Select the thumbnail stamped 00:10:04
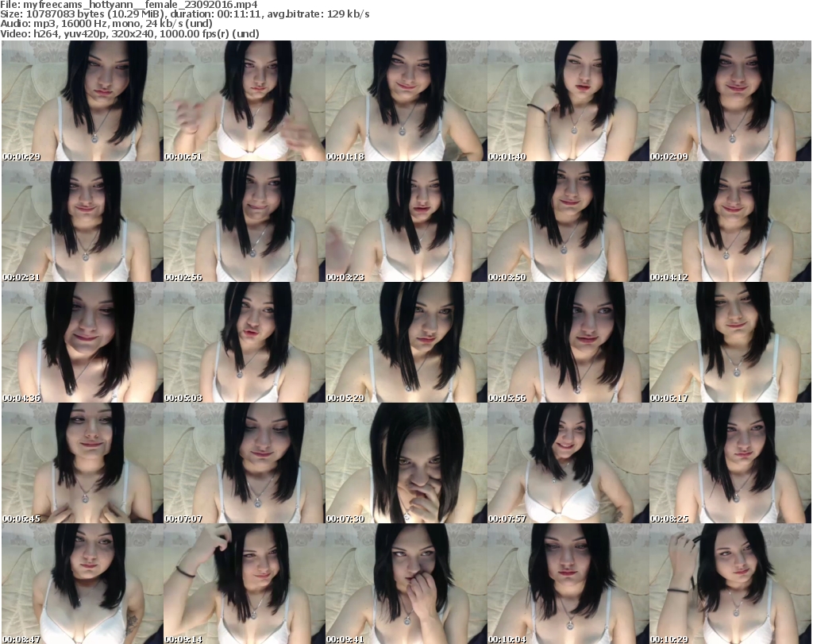The width and height of the screenshot is (813, 644). pos(568,584)
